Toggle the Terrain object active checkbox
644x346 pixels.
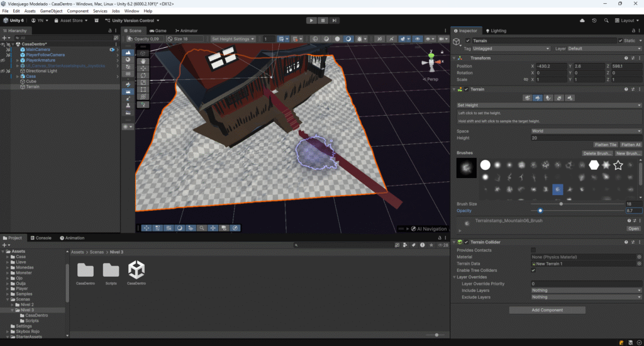[468, 41]
